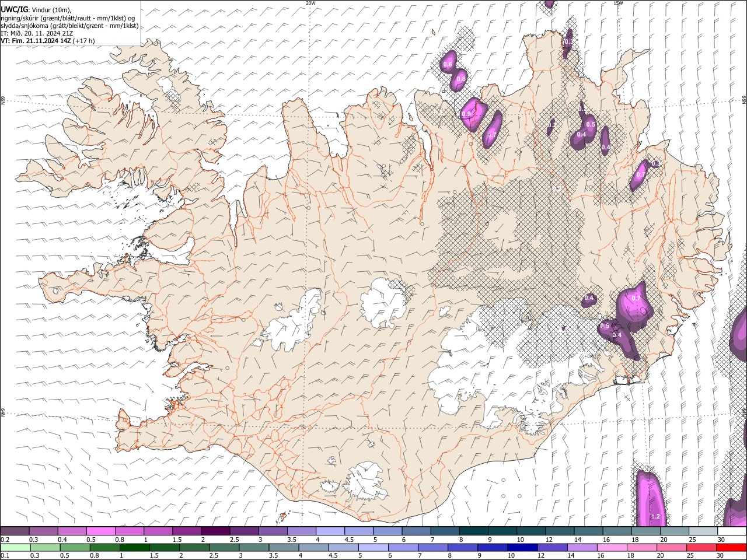Choose the pale lavender swatch labelled 4 in purple scale
The width and height of the screenshot is (747, 560).
pyautogui.click(x=329, y=531)
